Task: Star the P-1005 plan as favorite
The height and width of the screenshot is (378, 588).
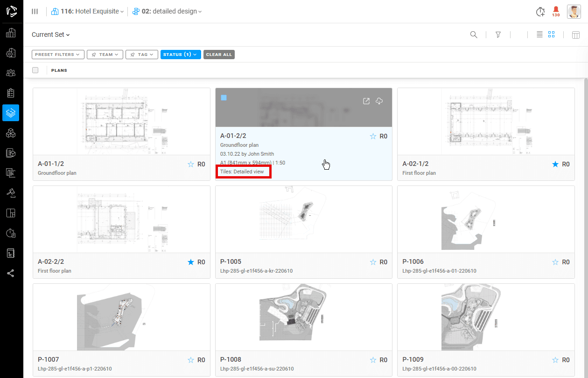Action: pos(373,262)
